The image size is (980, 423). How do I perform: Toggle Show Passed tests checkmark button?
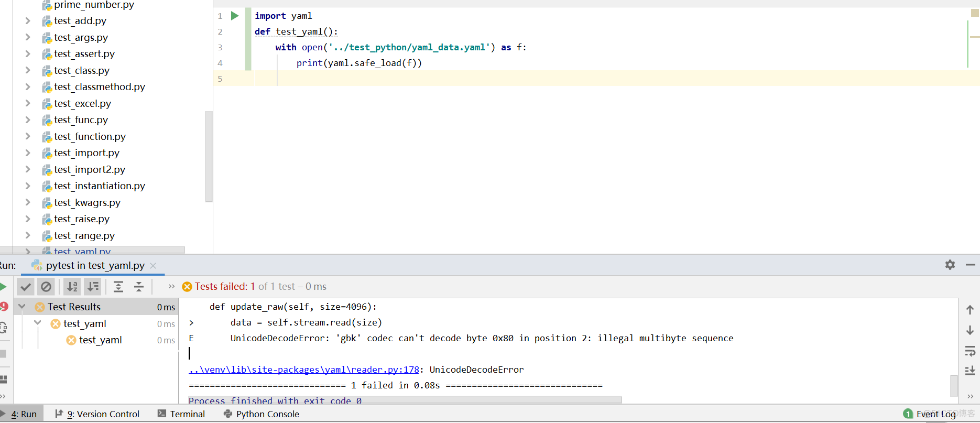[x=26, y=287]
